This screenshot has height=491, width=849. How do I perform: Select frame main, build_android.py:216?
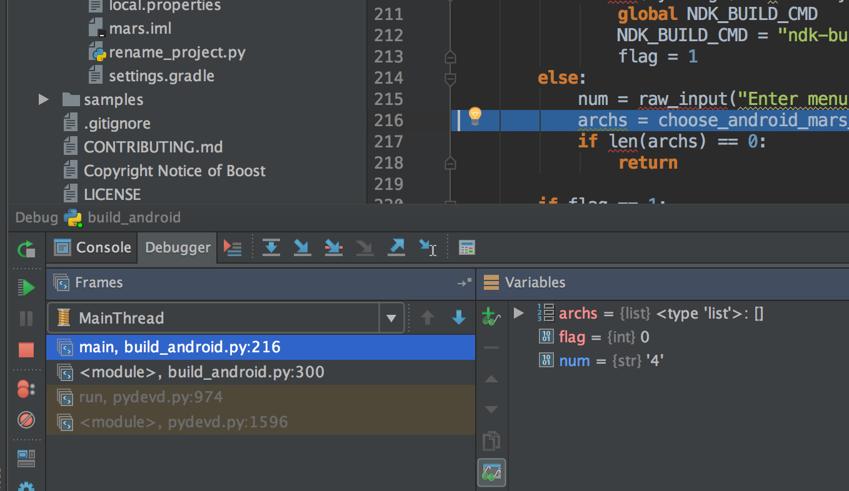(x=260, y=347)
